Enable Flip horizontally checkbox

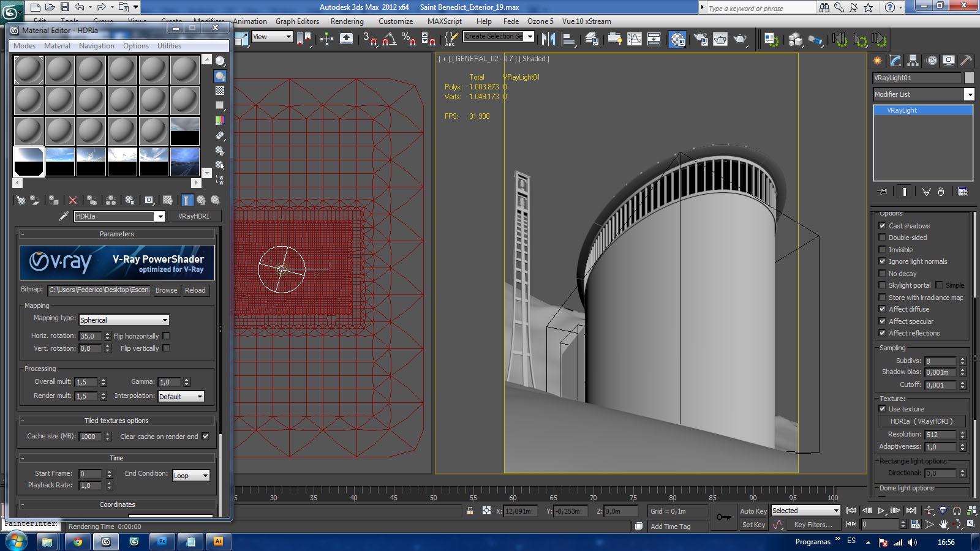click(x=166, y=336)
